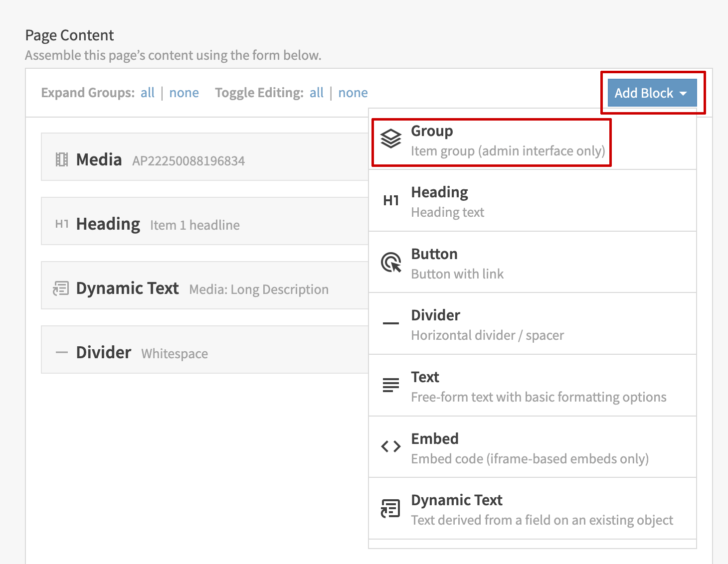Open the Add Block dropdown button
Image resolution: width=728 pixels, height=564 pixels.
coord(644,93)
